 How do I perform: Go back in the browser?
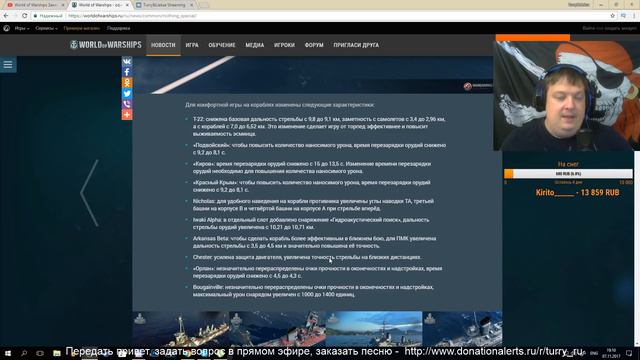[6, 16]
